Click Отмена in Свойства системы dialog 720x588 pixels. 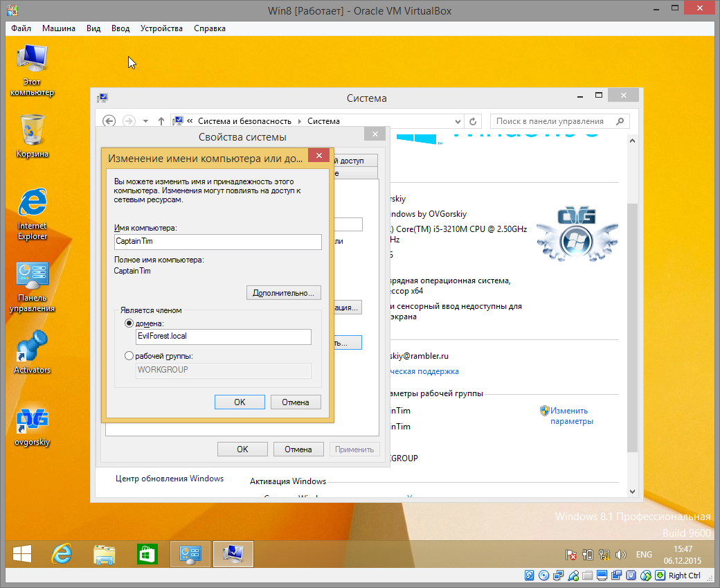point(298,449)
